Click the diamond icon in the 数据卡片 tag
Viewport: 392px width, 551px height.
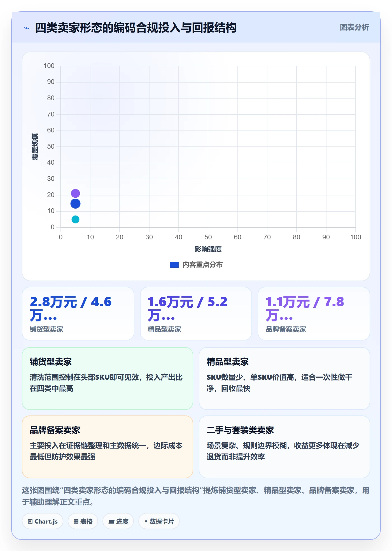[146, 521]
